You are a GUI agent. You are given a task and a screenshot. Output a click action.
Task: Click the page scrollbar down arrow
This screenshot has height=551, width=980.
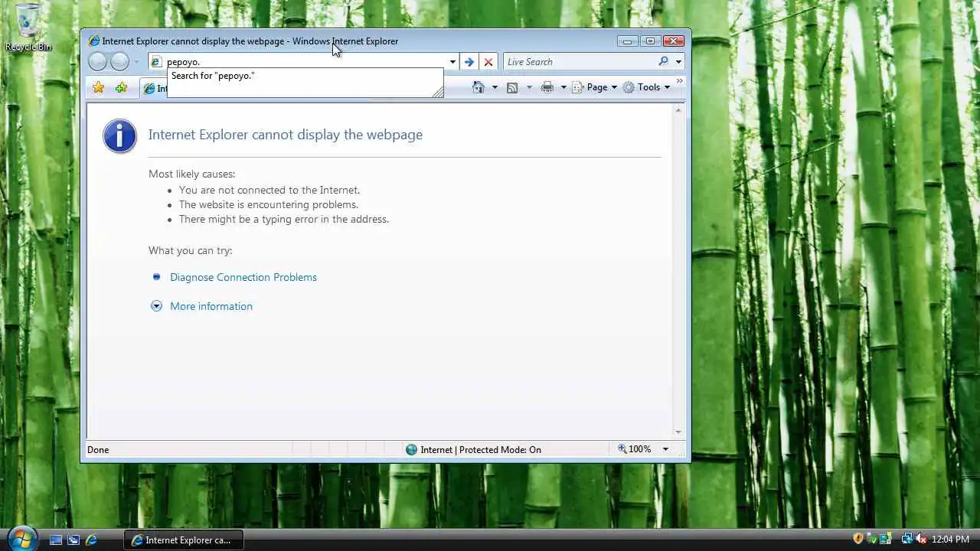(678, 432)
